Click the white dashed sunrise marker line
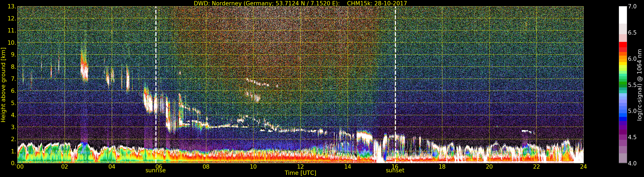 [156, 85]
